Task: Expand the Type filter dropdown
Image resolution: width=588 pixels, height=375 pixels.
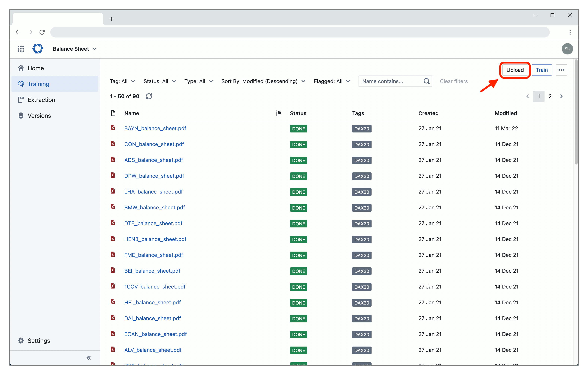Action: pos(198,81)
